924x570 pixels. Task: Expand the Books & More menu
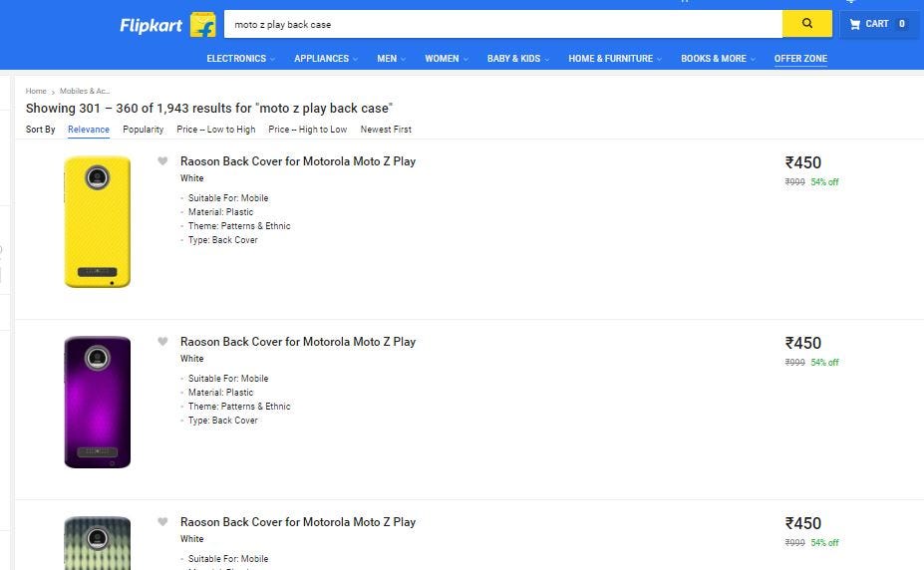click(718, 58)
